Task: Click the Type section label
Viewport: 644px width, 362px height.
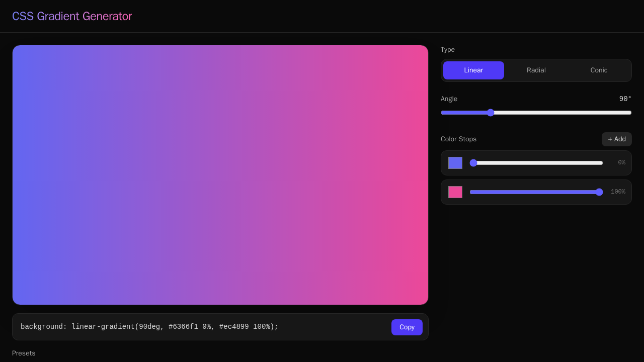Action: click(x=448, y=50)
